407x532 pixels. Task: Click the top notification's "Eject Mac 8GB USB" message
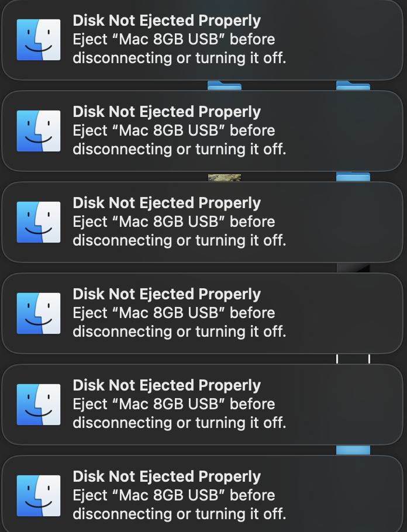click(x=174, y=40)
